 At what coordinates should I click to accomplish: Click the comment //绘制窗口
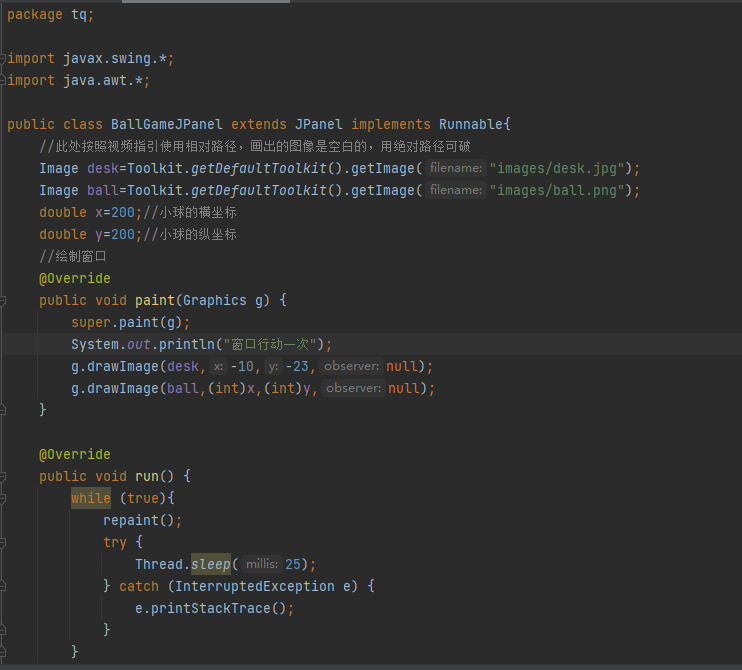(73, 256)
